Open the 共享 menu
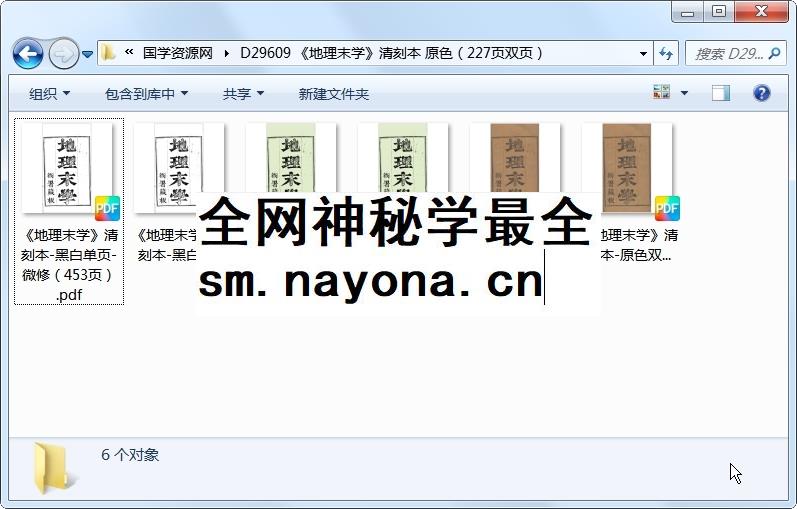The height and width of the screenshot is (509, 797). click(243, 94)
